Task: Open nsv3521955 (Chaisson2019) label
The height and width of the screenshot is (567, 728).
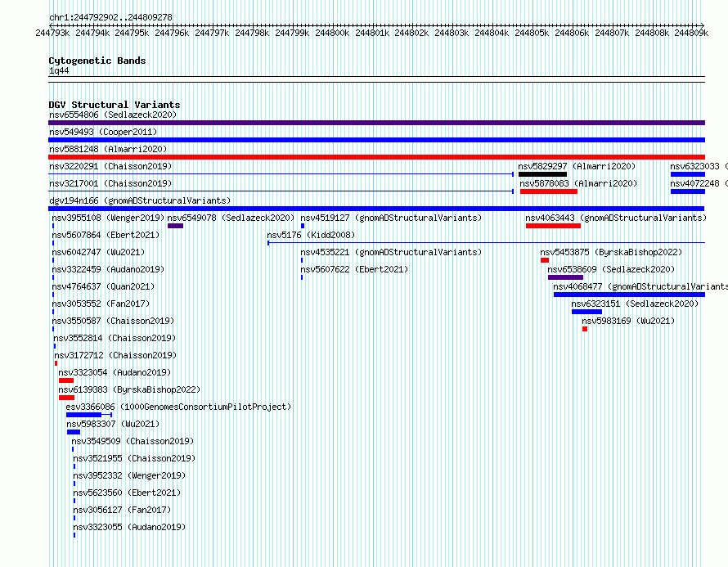Action: pyautogui.click(x=135, y=458)
